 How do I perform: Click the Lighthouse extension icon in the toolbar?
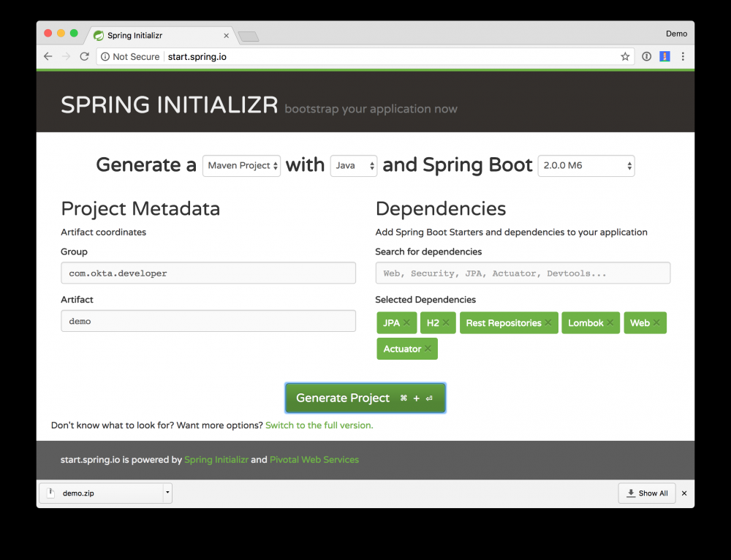[x=664, y=56]
